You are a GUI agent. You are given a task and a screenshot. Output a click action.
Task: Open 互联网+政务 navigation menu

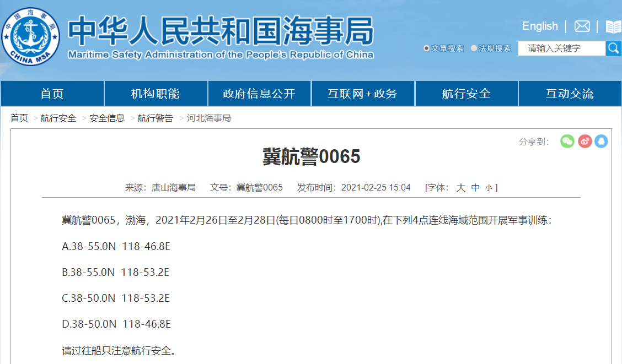(x=363, y=94)
